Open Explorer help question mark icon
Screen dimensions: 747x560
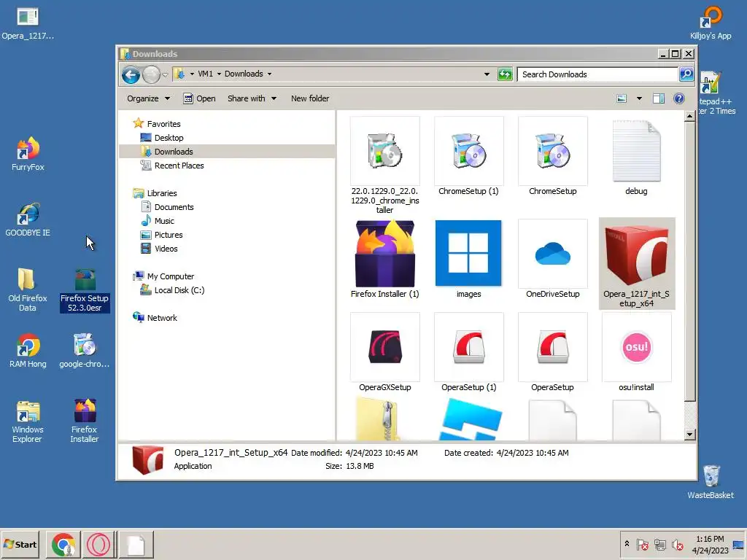[679, 98]
